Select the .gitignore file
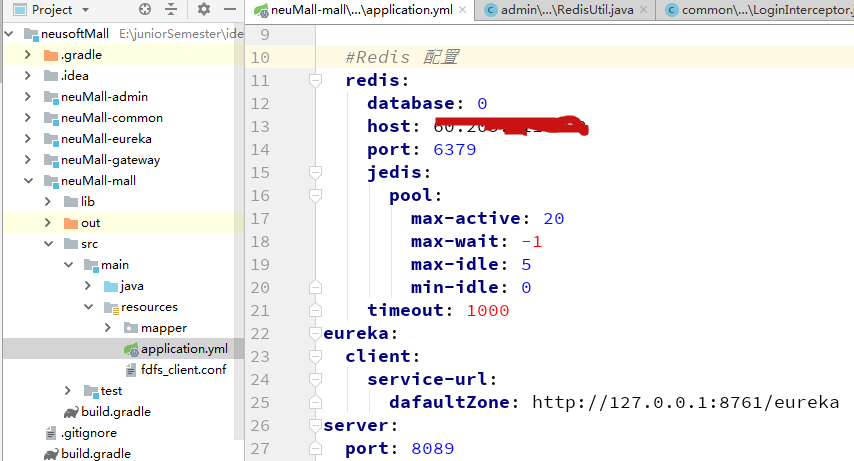The height and width of the screenshot is (461, 854). [88, 433]
